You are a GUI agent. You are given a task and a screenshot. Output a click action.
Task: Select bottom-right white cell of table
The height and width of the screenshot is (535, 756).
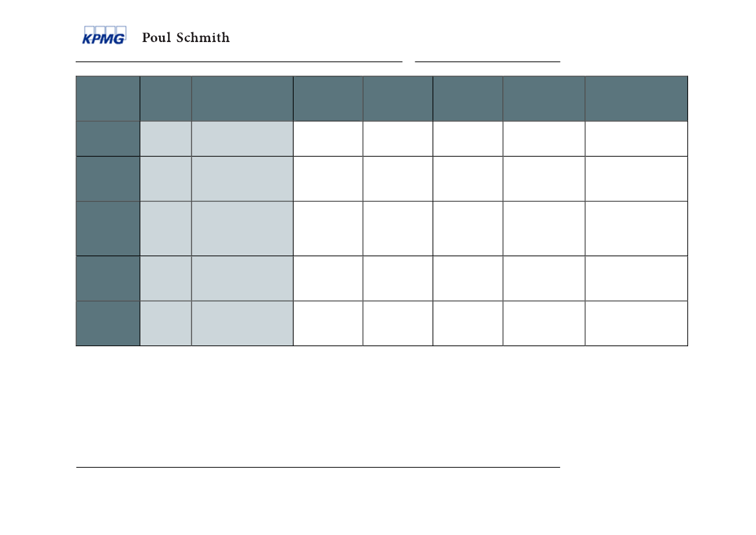tap(636, 323)
